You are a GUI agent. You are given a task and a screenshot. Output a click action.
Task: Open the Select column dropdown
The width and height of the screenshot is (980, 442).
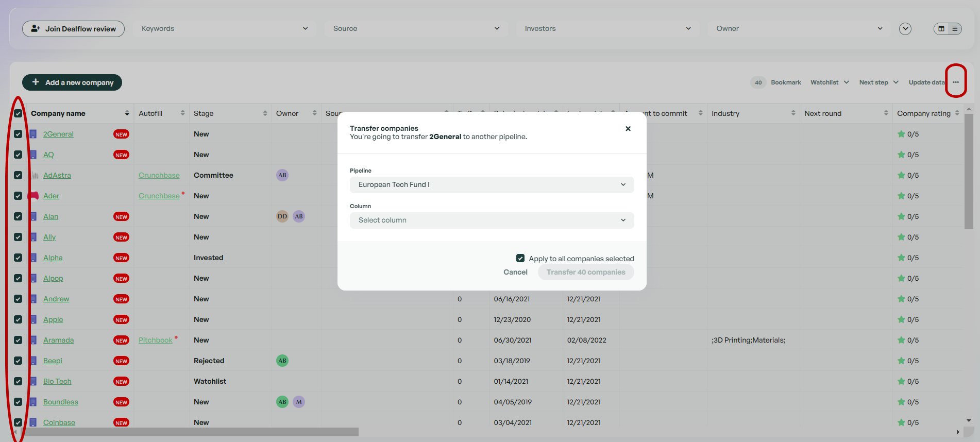(x=492, y=220)
